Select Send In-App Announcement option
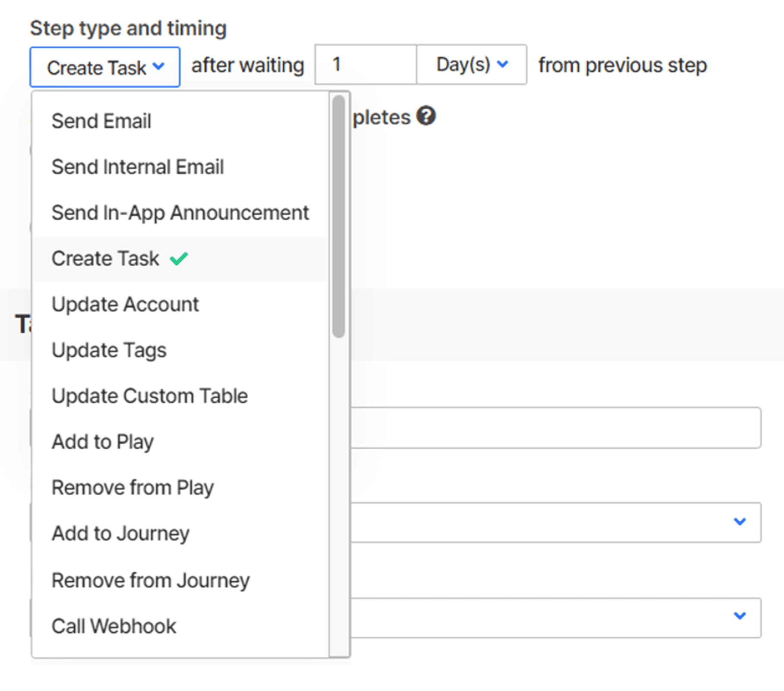Image resolution: width=784 pixels, height=691 pixels. [180, 213]
